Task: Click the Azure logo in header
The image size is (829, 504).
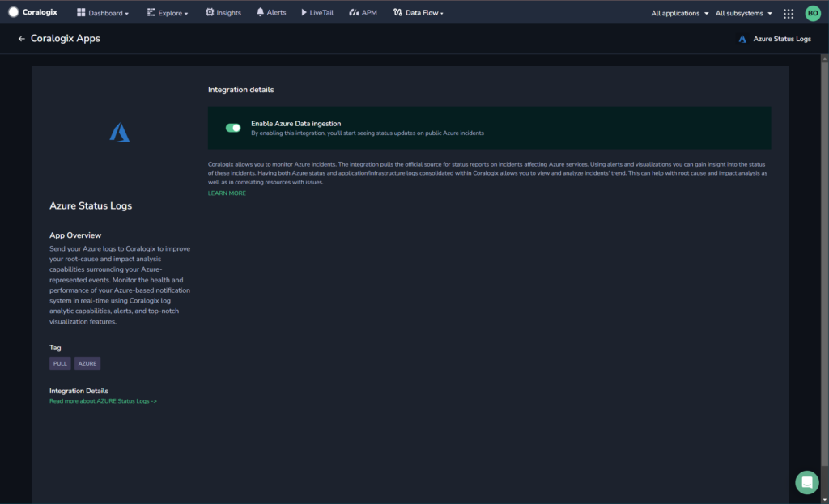Action: [x=742, y=39]
